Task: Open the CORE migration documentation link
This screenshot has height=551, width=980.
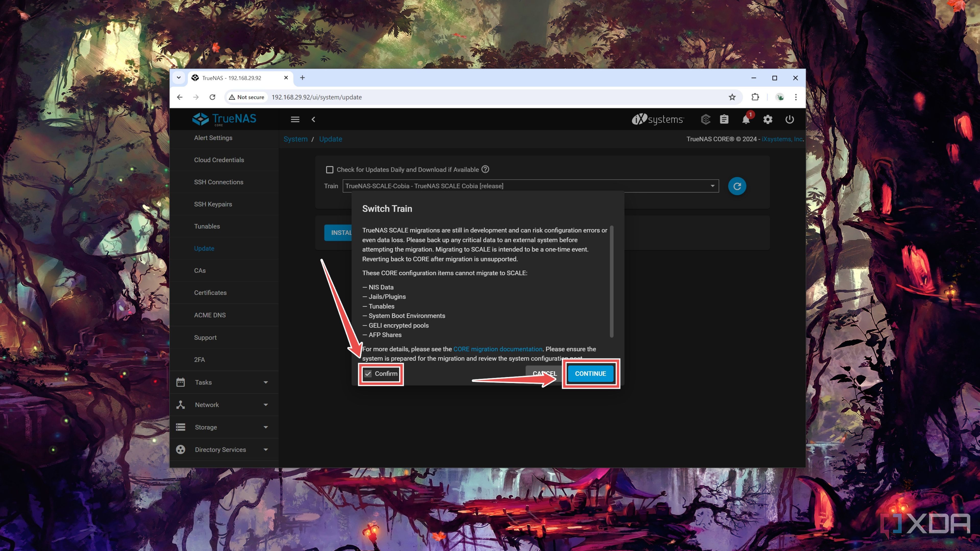Action: (x=498, y=349)
